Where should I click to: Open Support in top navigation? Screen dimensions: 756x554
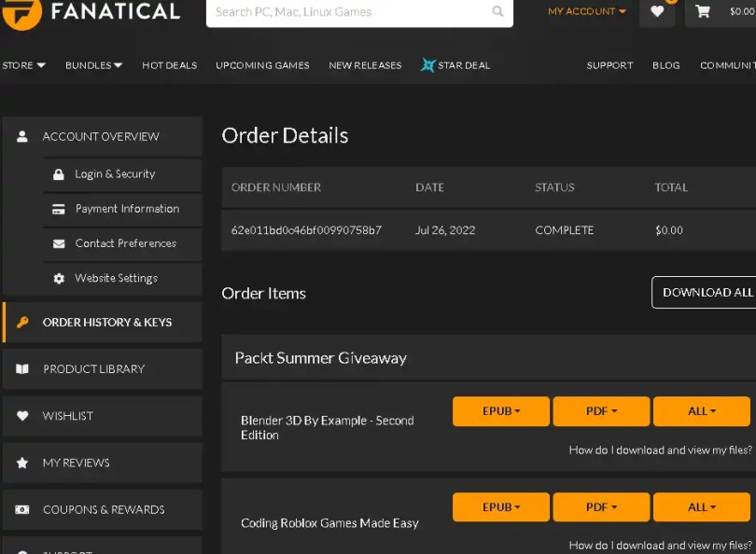coord(609,65)
